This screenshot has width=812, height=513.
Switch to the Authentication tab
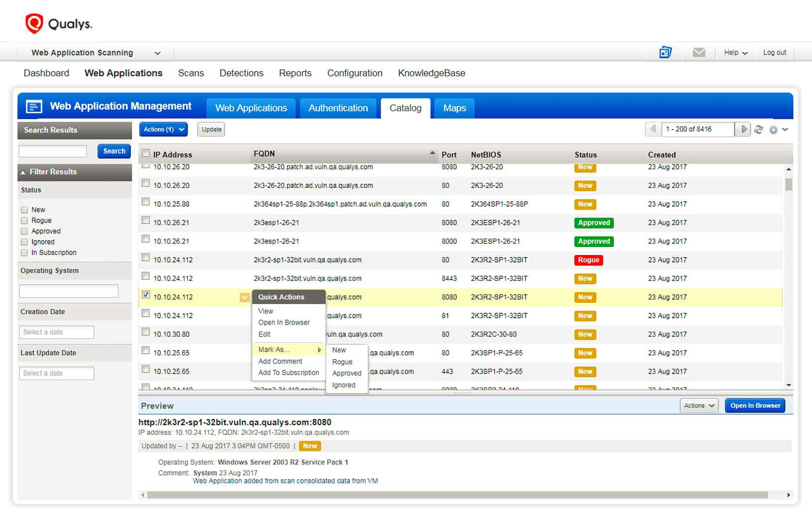coord(338,108)
